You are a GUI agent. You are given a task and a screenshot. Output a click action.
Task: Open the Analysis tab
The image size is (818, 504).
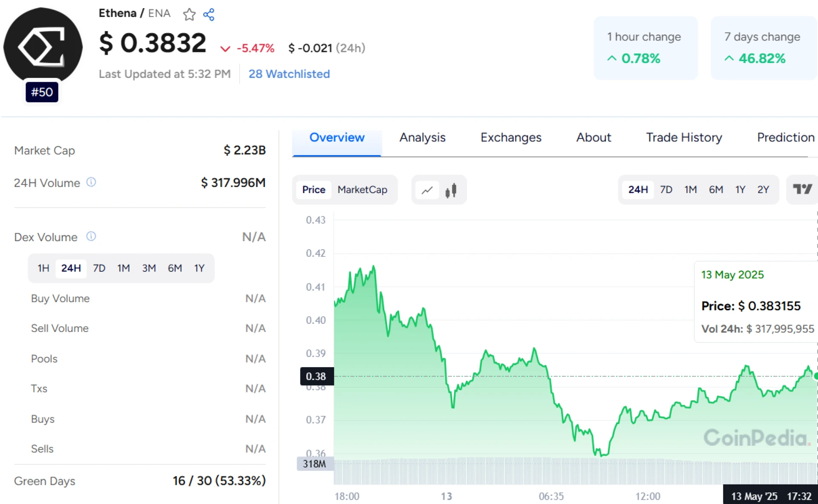pyautogui.click(x=422, y=138)
